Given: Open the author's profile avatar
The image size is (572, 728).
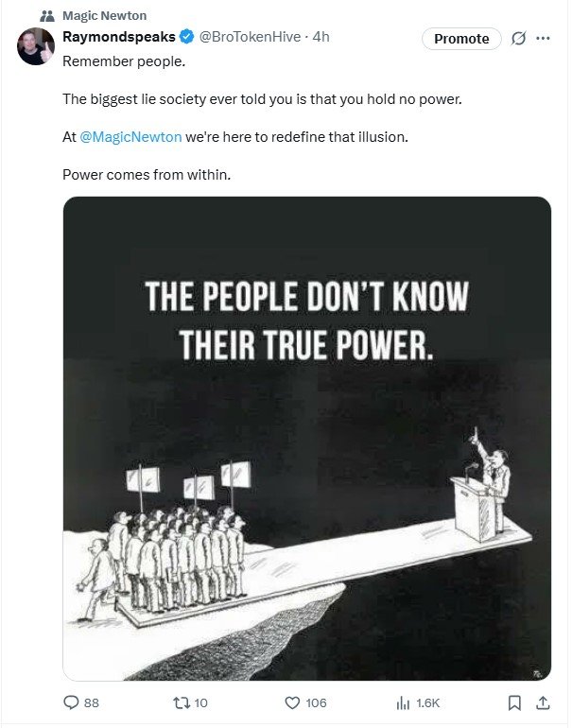Looking at the screenshot, I should (x=36, y=46).
